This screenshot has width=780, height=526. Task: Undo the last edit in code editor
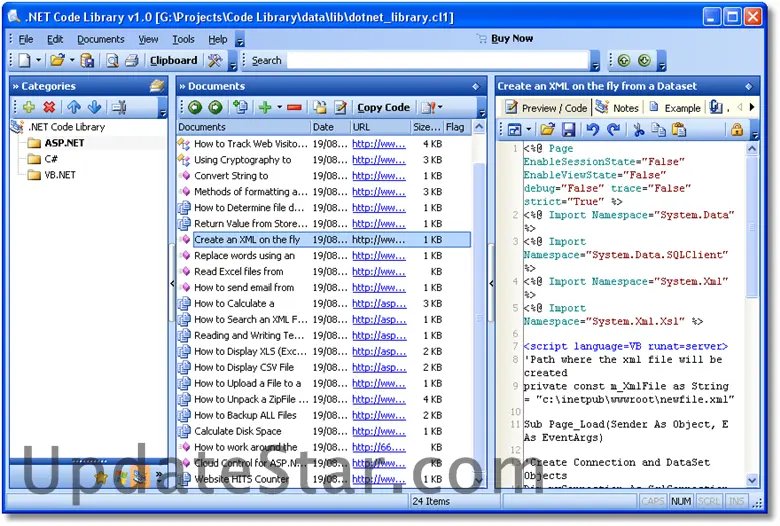tap(592, 130)
